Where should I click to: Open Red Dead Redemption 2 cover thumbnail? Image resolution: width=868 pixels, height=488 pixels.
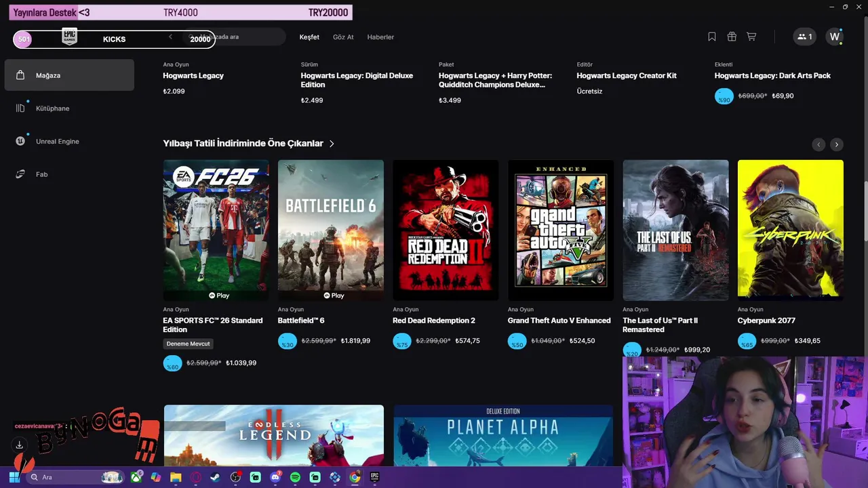coord(446,230)
